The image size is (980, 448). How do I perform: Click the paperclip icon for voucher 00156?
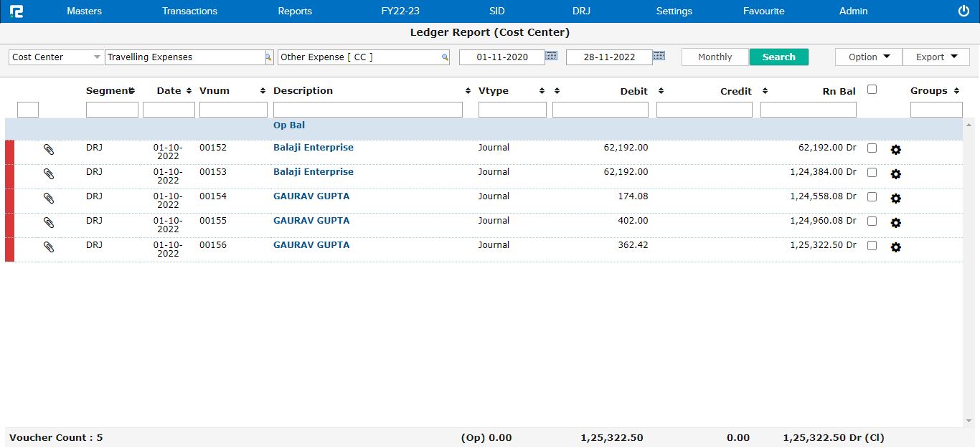tap(49, 247)
